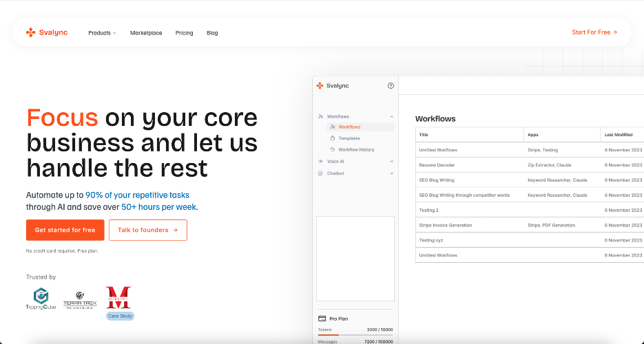This screenshot has height=344, width=644.
Task: Open the Blog link
Action: 212,33
